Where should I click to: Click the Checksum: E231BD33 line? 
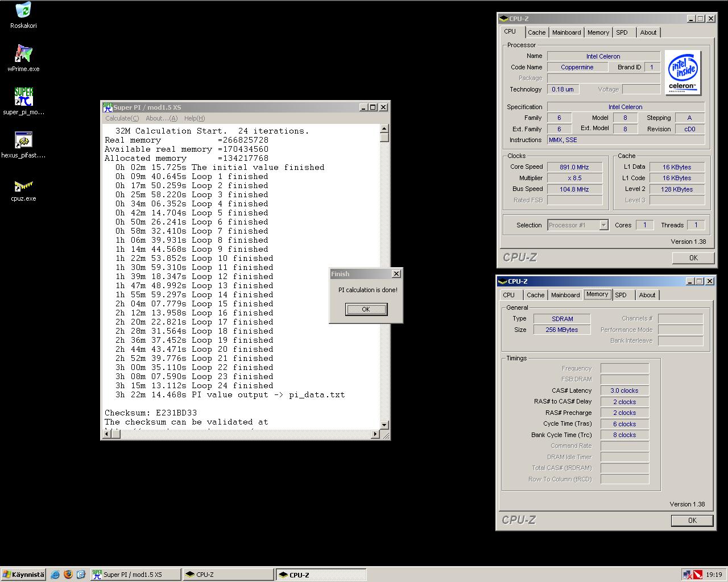(x=151, y=413)
